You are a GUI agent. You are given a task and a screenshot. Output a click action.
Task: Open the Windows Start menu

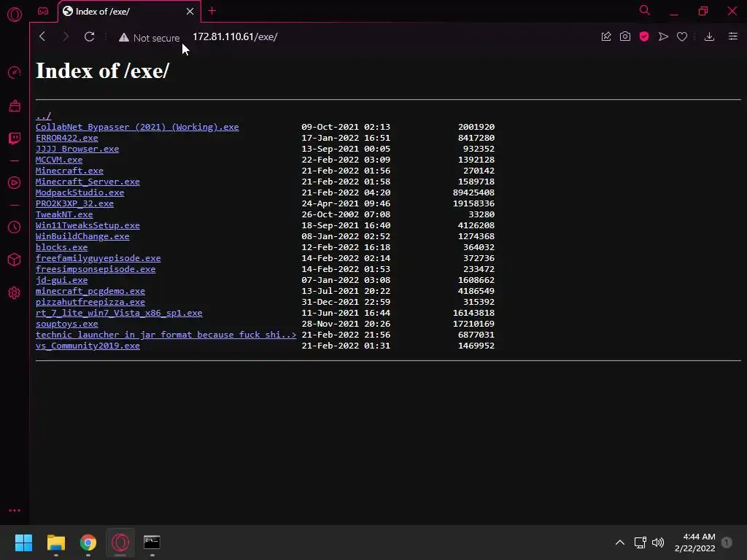[23, 542]
